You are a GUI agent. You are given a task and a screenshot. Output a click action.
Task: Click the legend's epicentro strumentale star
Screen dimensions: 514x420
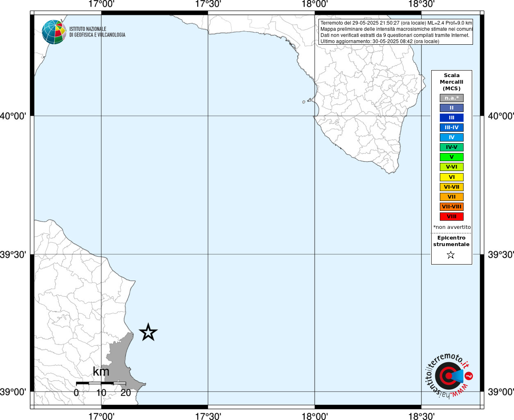tap(451, 255)
